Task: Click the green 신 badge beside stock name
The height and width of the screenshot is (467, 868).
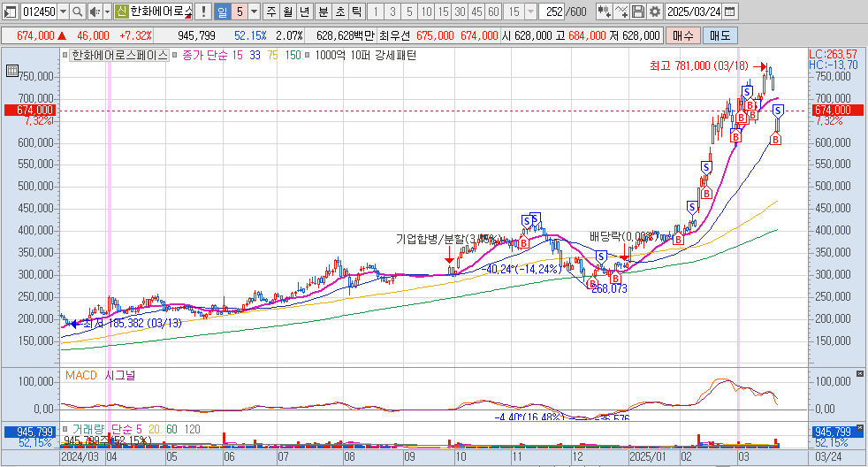Action: pyautogui.click(x=121, y=11)
